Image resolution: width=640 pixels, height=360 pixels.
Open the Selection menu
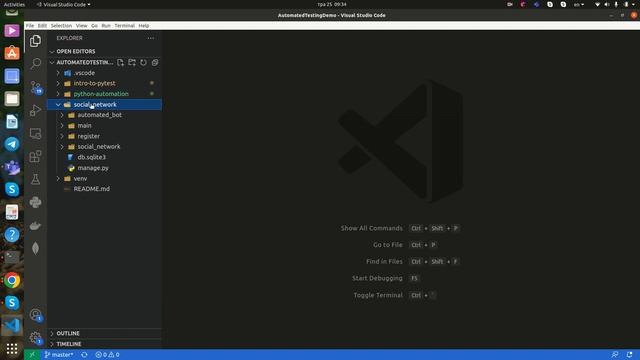tap(61, 25)
